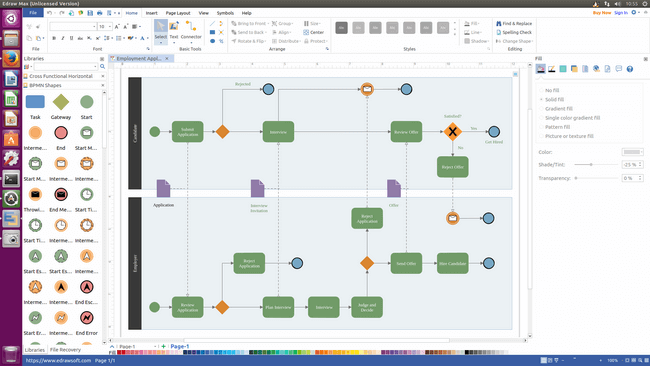Select the No fill option
The width and height of the screenshot is (650, 366).
(x=549, y=90)
